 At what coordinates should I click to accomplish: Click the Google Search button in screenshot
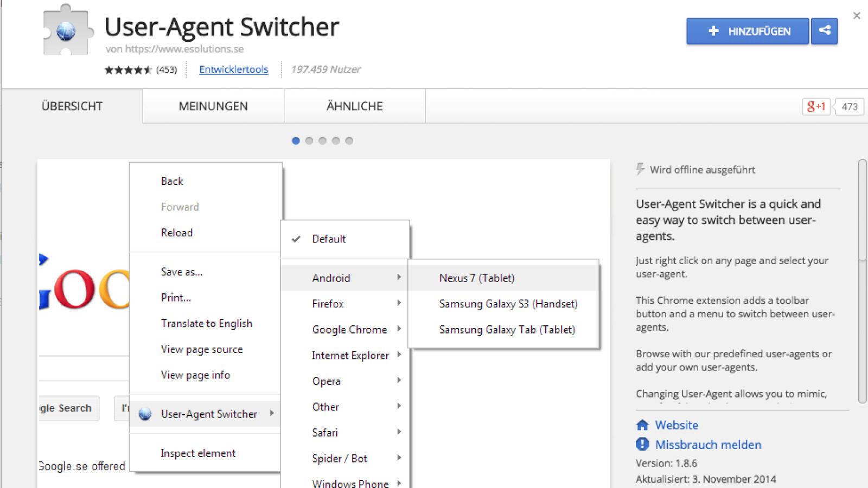click(x=69, y=408)
